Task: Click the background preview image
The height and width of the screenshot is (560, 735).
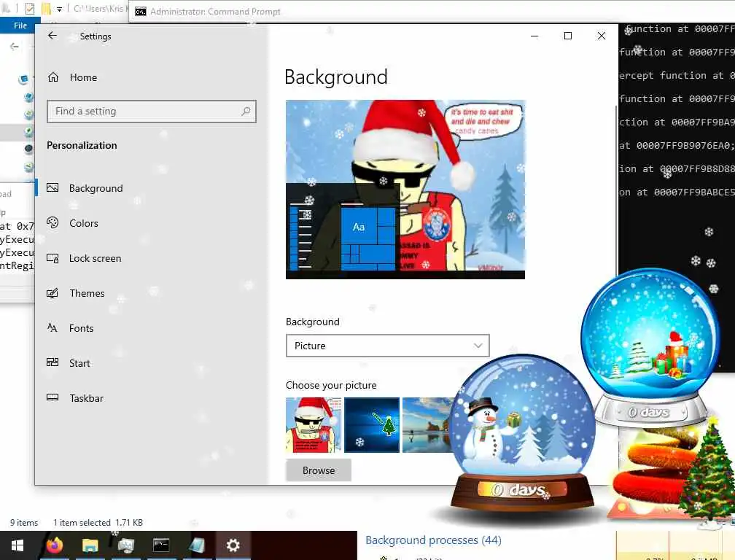Action: coord(405,190)
